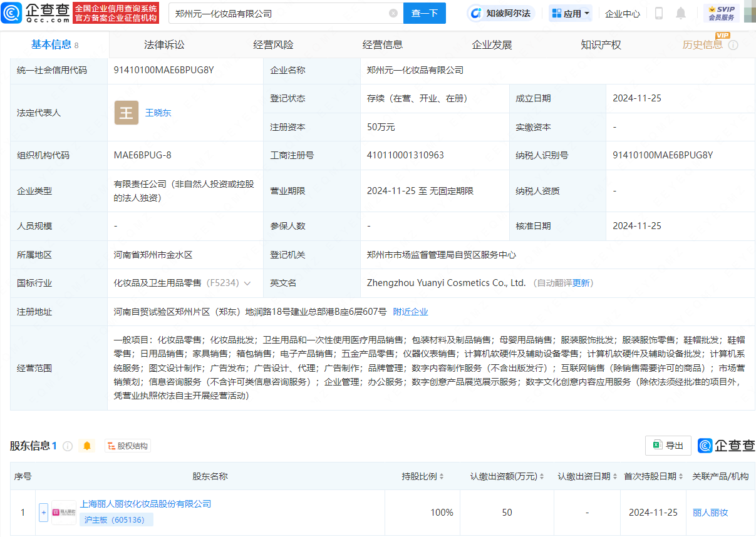
Task: Click the info icon next to 股东信息
Action: click(x=68, y=446)
